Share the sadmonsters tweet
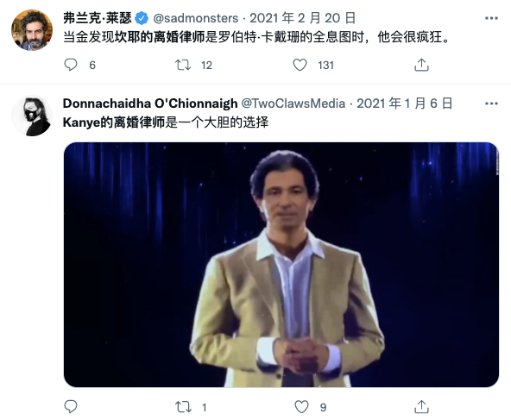The height and width of the screenshot is (420, 511). pyautogui.click(x=421, y=65)
